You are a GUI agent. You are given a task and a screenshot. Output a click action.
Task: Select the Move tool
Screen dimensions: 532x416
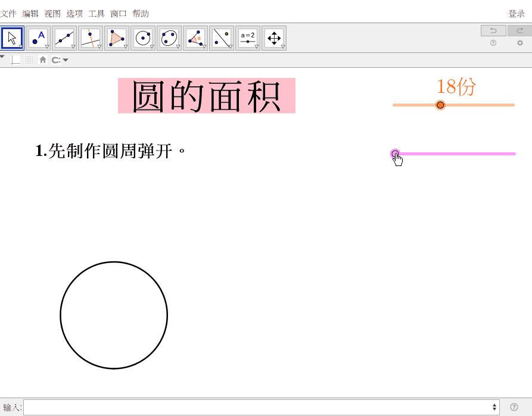[11, 37]
